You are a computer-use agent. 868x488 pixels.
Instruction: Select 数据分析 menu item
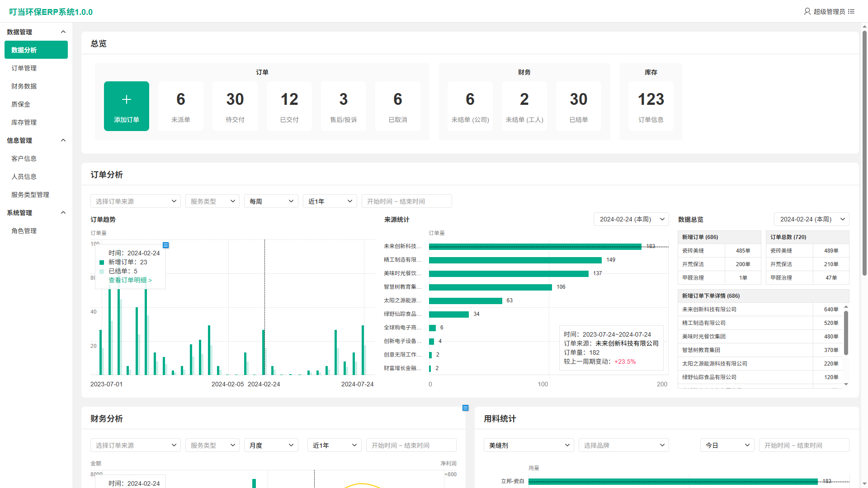coord(36,50)
